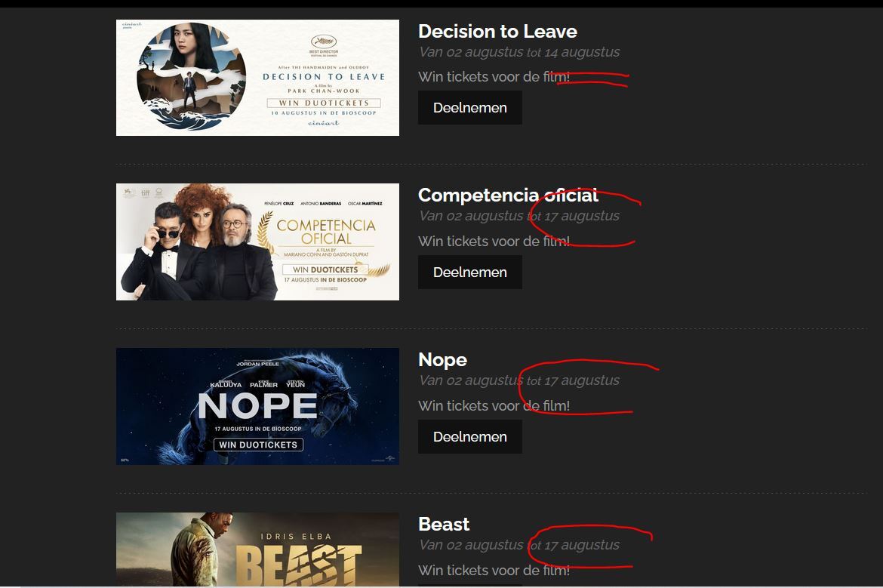Image resolution: width=883 pixels, height=588 pixels.
Task: Click 'Win tickets voor de film!' under Beast
Action: (x=494, y=570)
